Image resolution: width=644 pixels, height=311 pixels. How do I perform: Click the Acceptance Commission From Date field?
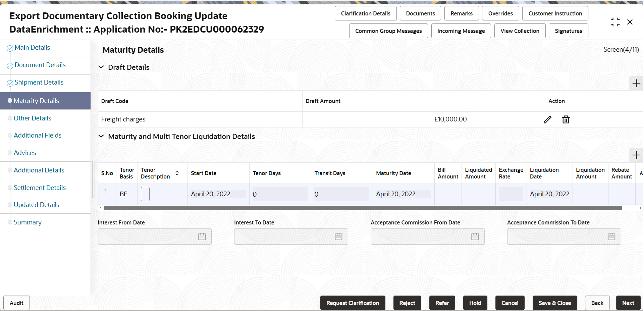tap(427, 237)
